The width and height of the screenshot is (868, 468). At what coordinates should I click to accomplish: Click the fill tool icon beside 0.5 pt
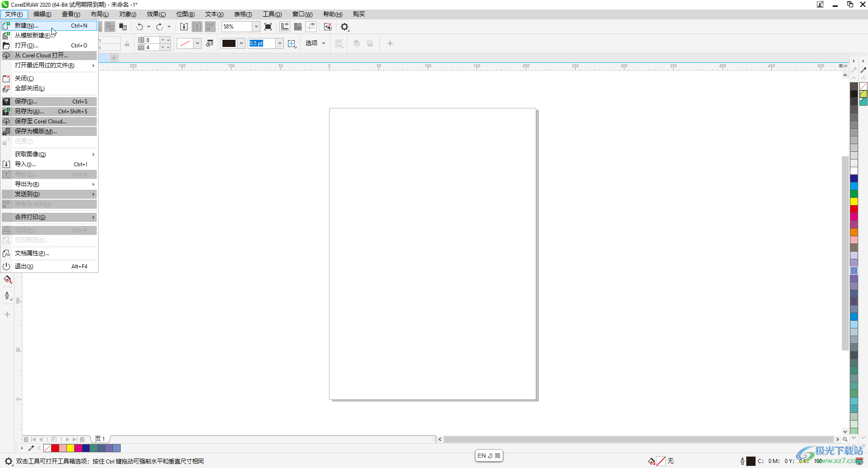pos(209,43)
